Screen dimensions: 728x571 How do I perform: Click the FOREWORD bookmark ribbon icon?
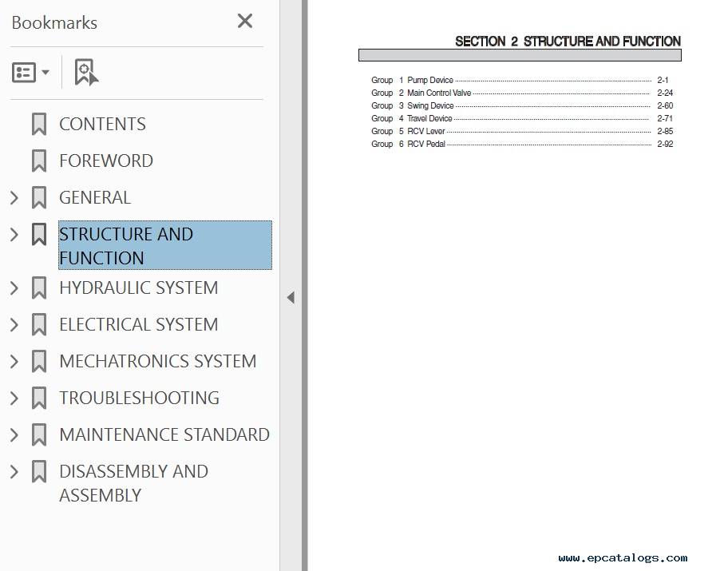coord(39,161)
